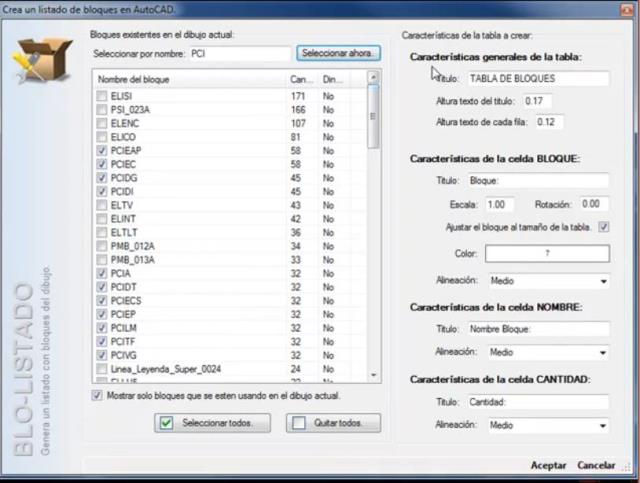The width and height of the screenshot is (640, 483).
Task: Click the 'Seleccionar ahora' button
Action: (x=338, y=53)
